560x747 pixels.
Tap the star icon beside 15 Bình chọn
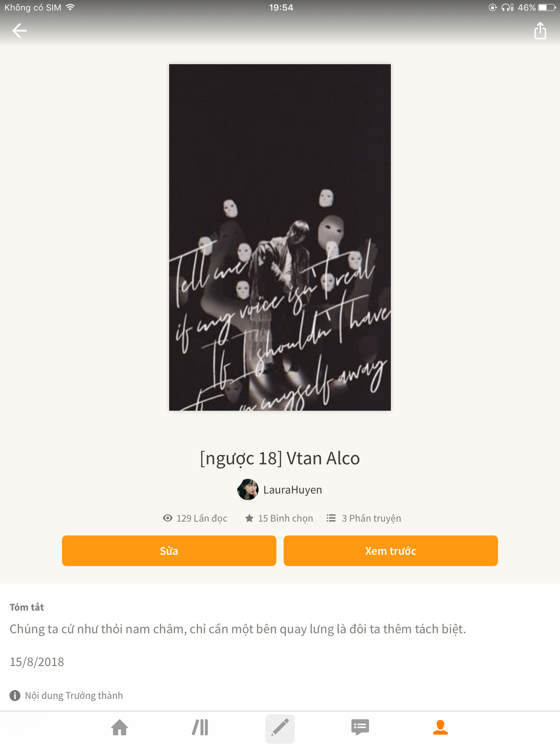click(249, 518)
